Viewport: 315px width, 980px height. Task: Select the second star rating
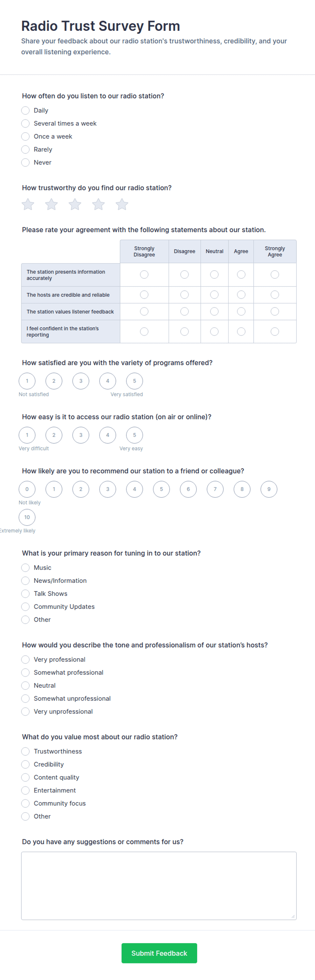[51, 204]
